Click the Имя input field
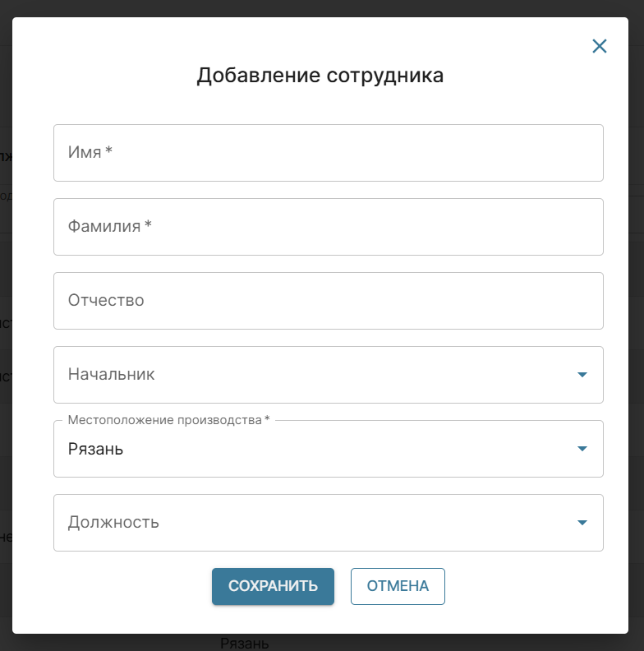Viewport: 644px width, 651px height. 329,153
